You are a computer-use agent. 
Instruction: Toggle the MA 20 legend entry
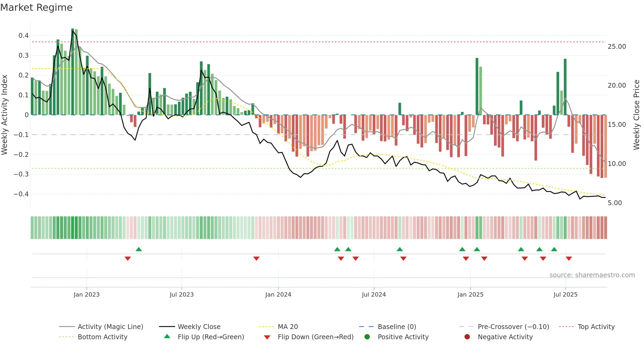[278, 327]
